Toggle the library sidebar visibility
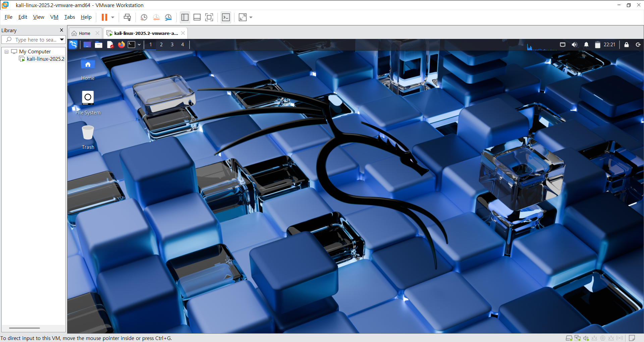Screen dimensions: 644x342 [185, 17]
